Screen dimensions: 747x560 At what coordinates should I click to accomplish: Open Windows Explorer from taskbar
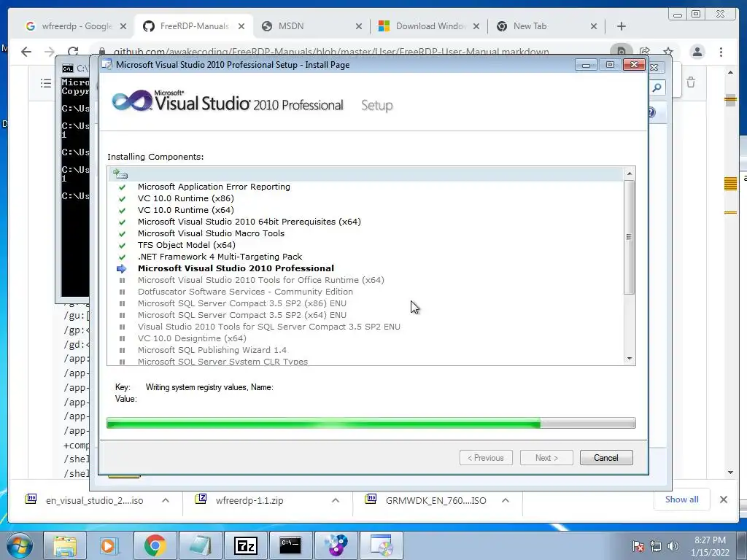[65, 545]
